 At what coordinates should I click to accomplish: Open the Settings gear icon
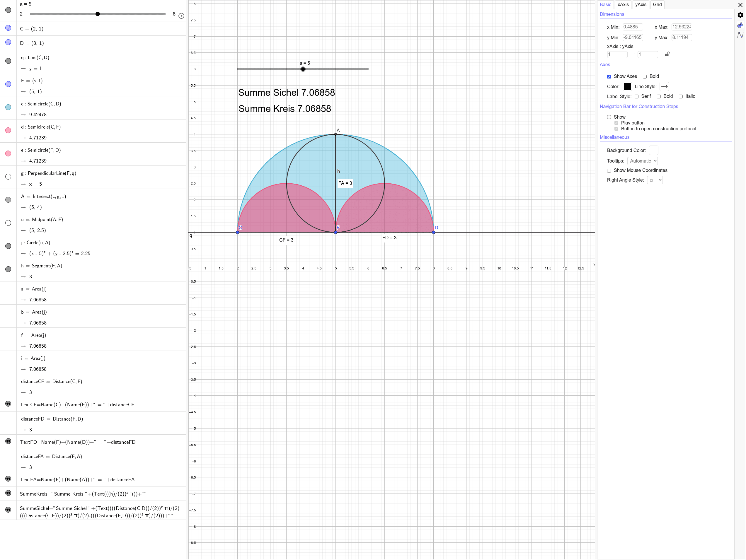(740, 15)
